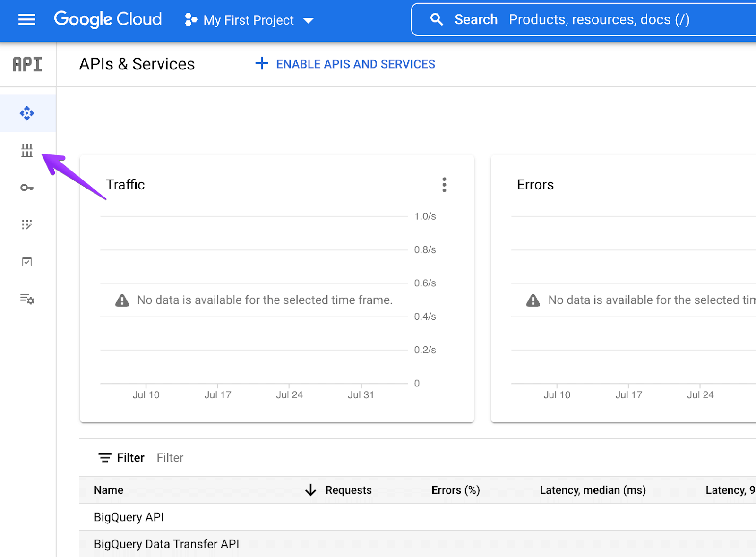Screen dimensions: 756x557
Task: Focus the Products, resources, docs search field
Action: [599, 19]
